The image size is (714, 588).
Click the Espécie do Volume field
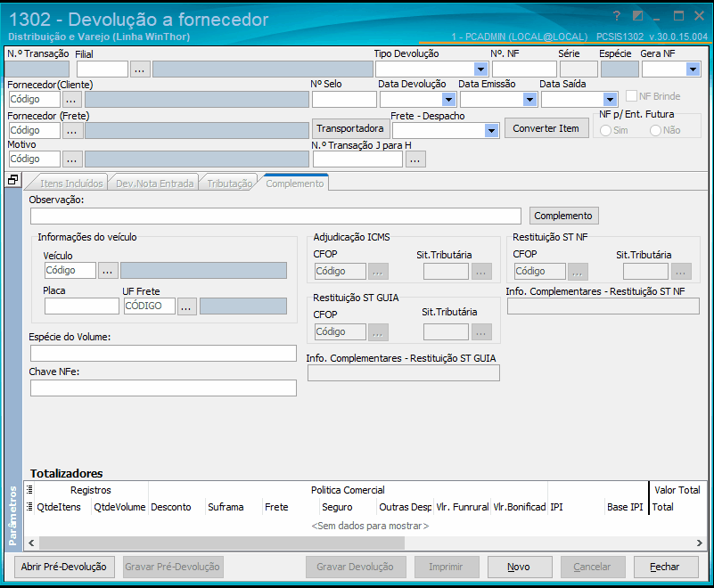click(163, 353)
